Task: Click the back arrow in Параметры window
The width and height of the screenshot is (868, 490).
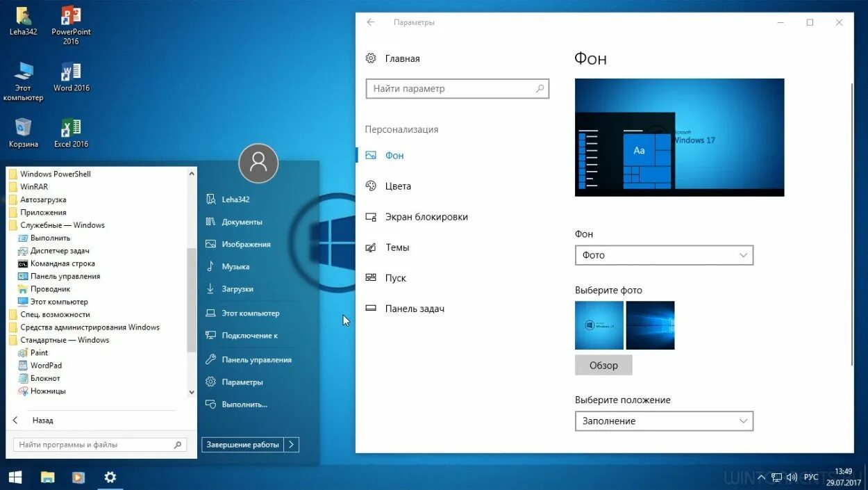Action: pos(371,22)
